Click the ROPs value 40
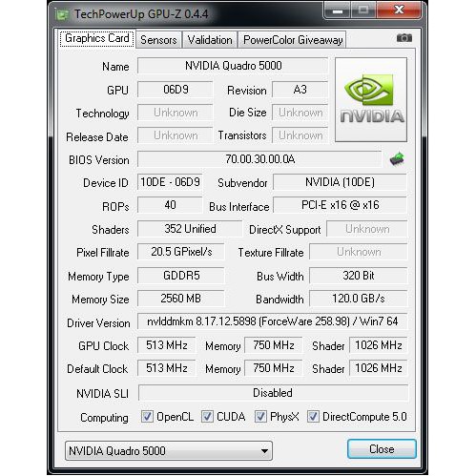Viewport: 476px width, 476px height. pyautogui.click(x=170, y=205)
